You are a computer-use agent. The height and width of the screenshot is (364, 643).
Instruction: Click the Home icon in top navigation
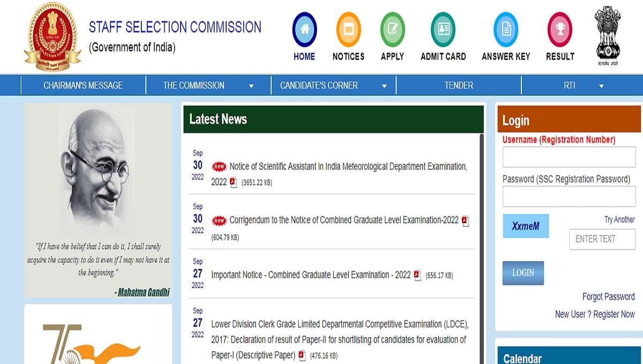[304, 30]
